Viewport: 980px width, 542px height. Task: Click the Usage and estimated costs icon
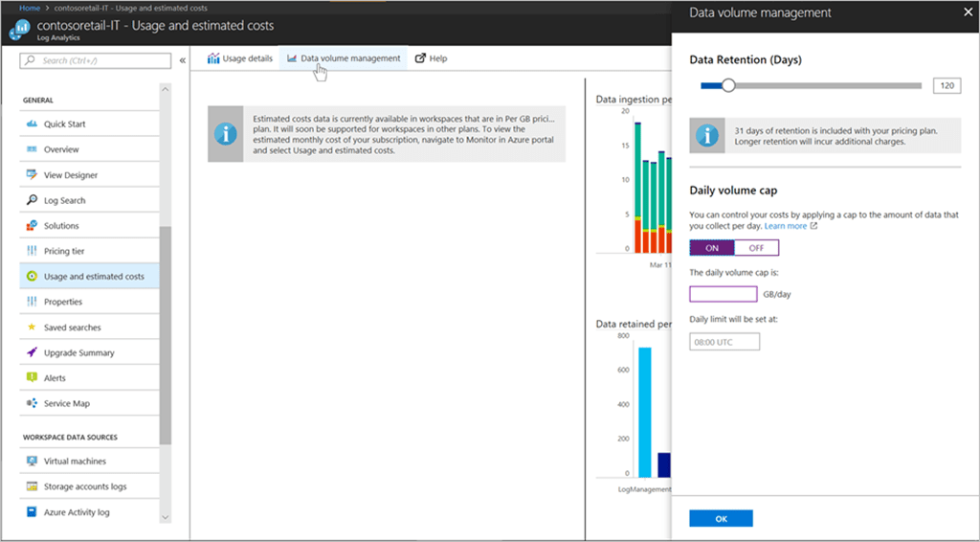coord(32,276)
